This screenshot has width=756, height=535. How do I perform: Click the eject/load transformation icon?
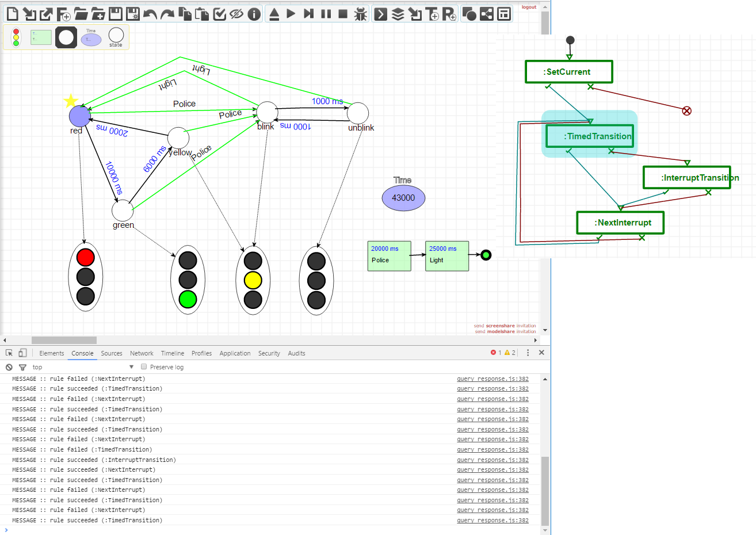(x=274, y=14)
